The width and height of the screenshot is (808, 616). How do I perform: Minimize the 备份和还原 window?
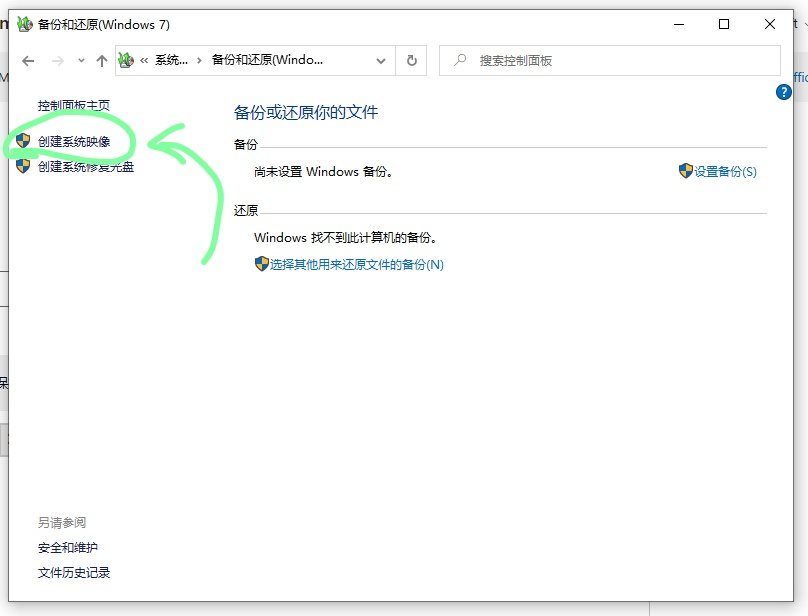679,24
